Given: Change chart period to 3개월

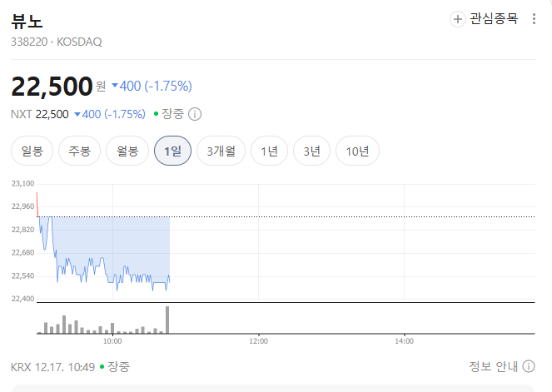Looking at the screenshot, I should pyautogui.click(x=221, y=151).
